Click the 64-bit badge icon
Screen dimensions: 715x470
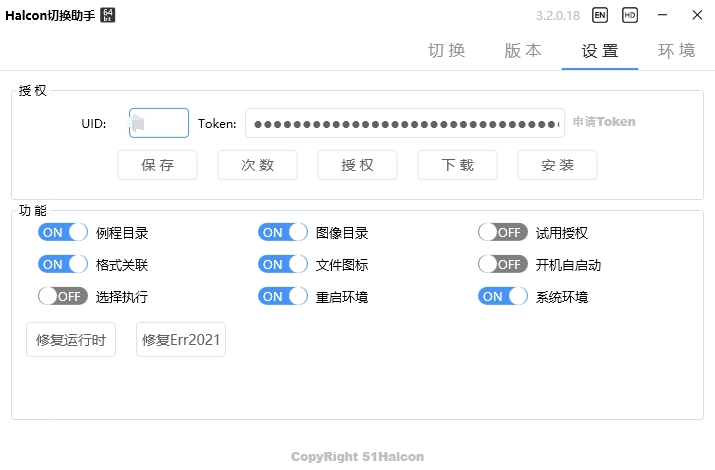[108, 15]
